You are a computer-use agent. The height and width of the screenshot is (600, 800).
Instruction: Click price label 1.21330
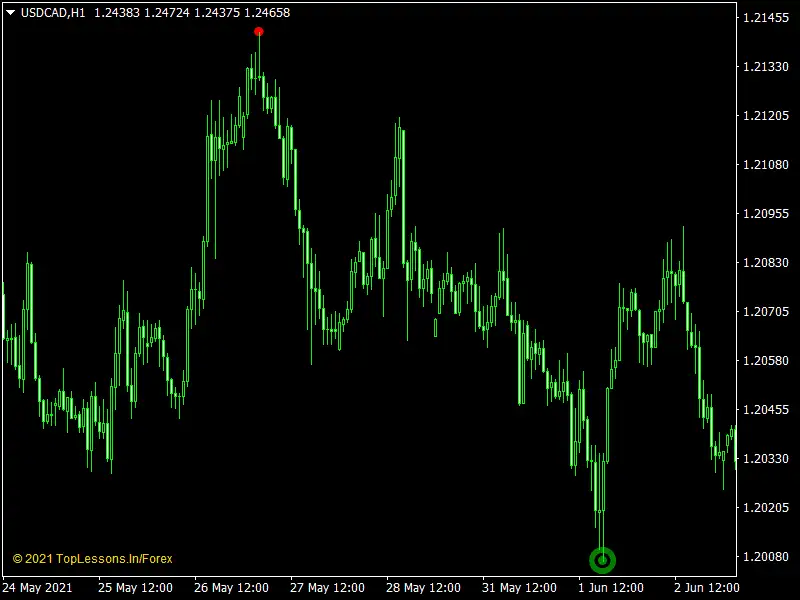tap(766, 67)
